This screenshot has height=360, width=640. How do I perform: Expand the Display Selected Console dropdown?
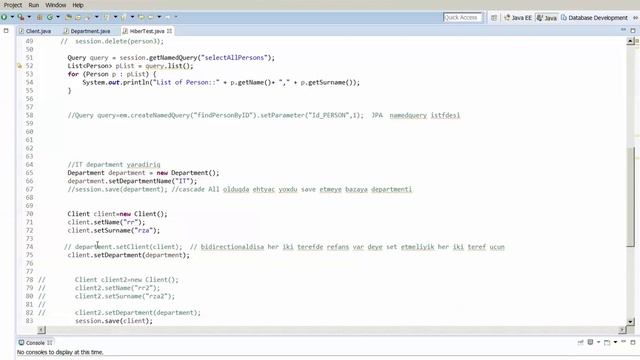pos(598,342)
